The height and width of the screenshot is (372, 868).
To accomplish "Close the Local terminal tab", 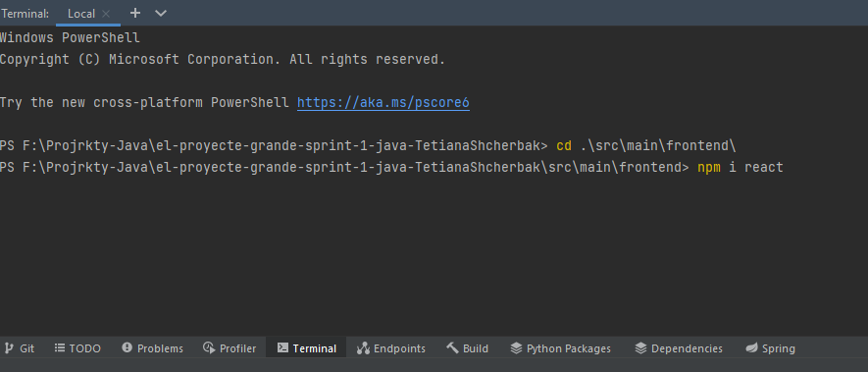I will click(106, 14).
